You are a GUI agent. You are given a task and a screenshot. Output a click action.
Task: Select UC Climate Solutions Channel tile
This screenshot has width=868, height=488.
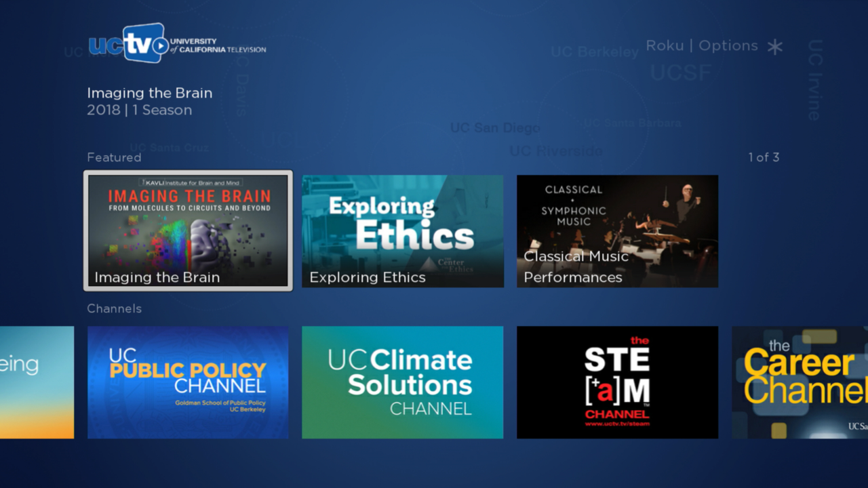[403, 382]
